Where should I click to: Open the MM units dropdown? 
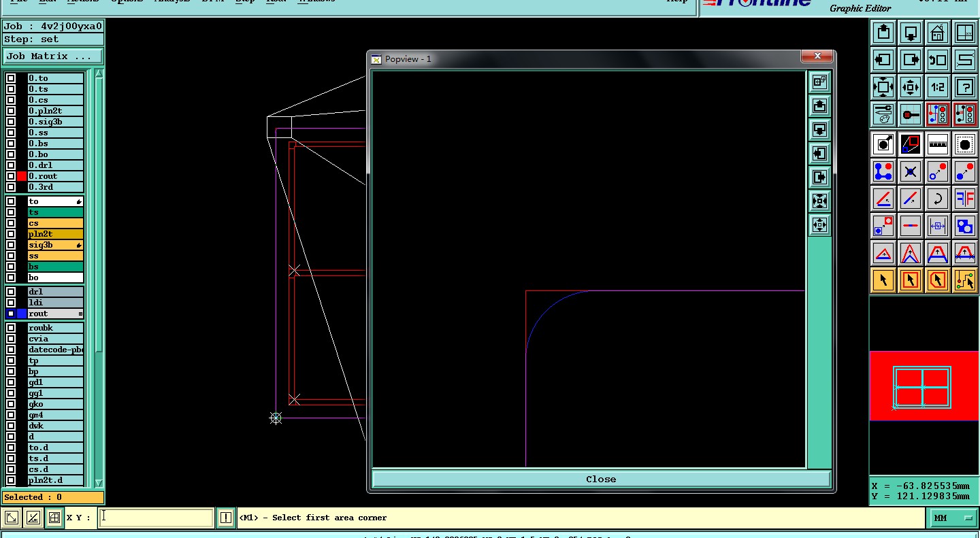pyautogui.click(x=953, y=518)
